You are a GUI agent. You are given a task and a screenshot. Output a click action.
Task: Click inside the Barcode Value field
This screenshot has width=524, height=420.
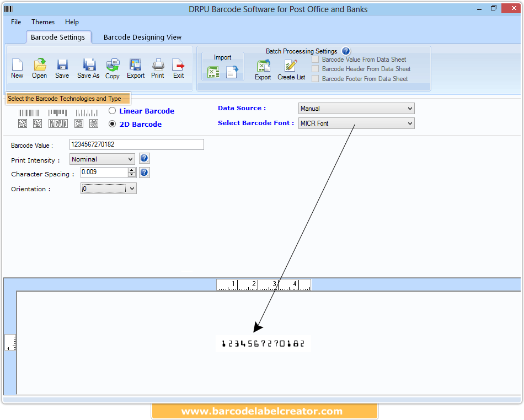tap(136, 144)
